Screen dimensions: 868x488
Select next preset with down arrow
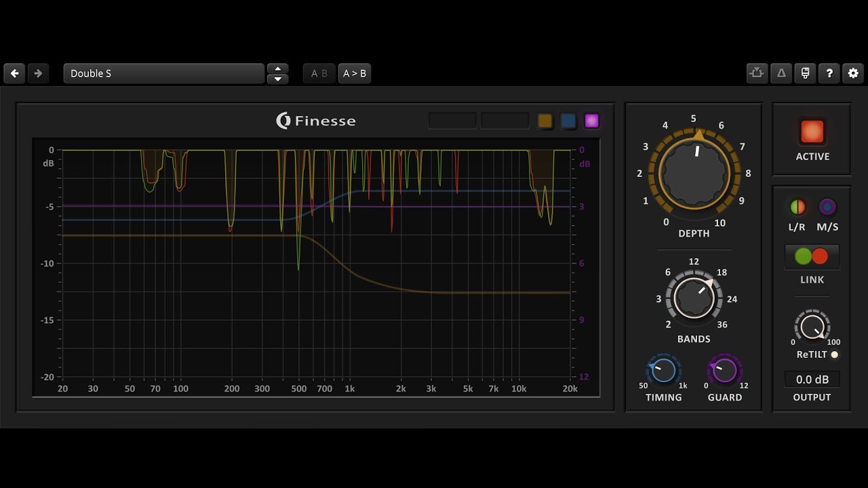pyautogui.click(x=278, y=79)
